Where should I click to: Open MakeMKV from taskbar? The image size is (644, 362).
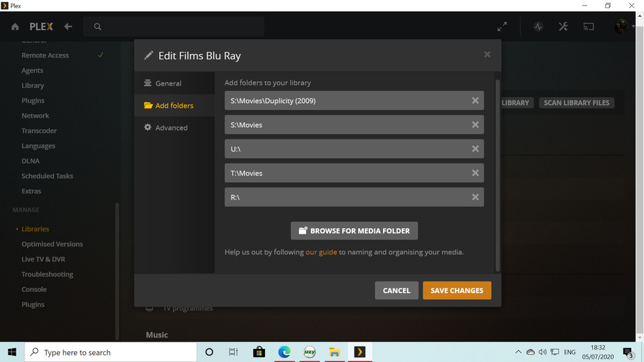309,352
